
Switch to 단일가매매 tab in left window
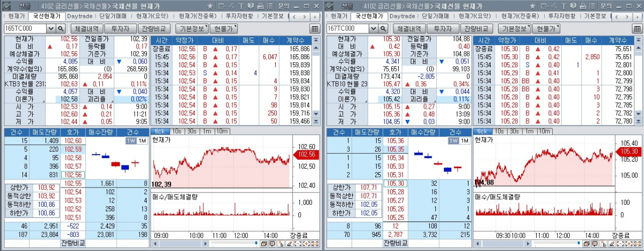[113, 16]
